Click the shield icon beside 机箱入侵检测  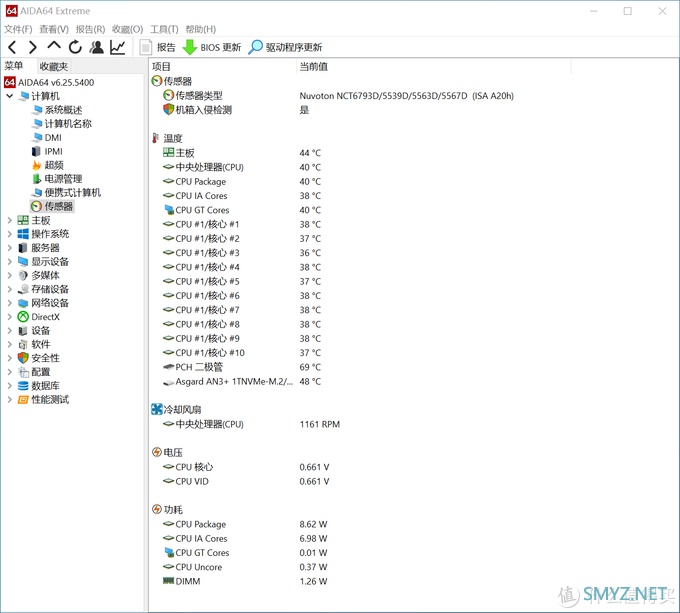(x=168, y=110)
